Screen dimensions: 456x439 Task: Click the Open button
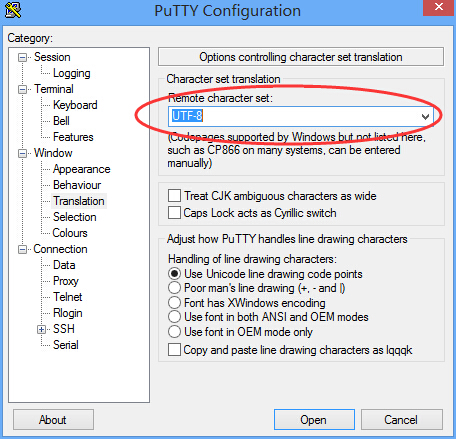coord(314,420)
